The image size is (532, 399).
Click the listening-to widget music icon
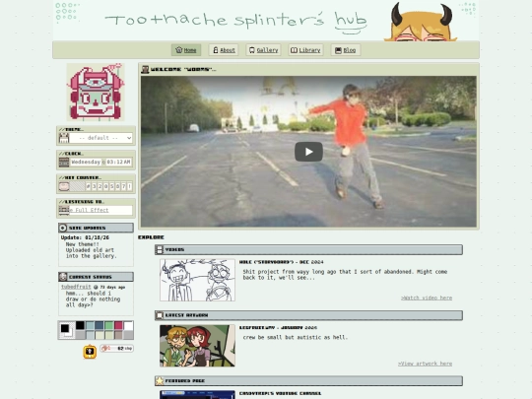coord(64,211)
